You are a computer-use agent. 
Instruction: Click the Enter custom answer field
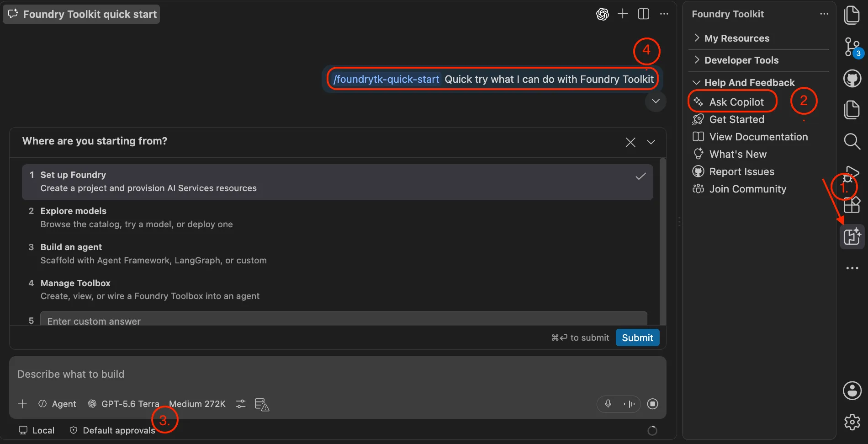[344, 319]
